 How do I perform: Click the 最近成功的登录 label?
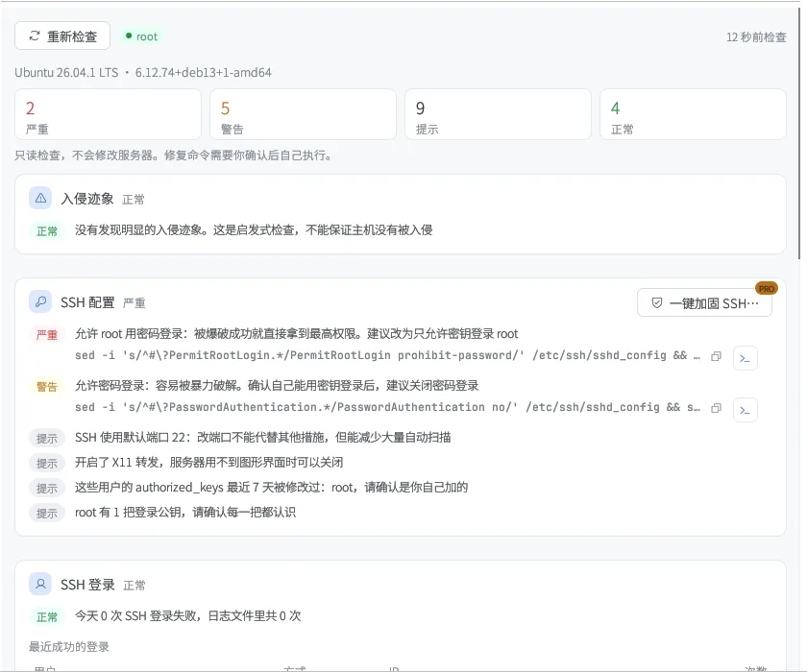coord(69,647)
